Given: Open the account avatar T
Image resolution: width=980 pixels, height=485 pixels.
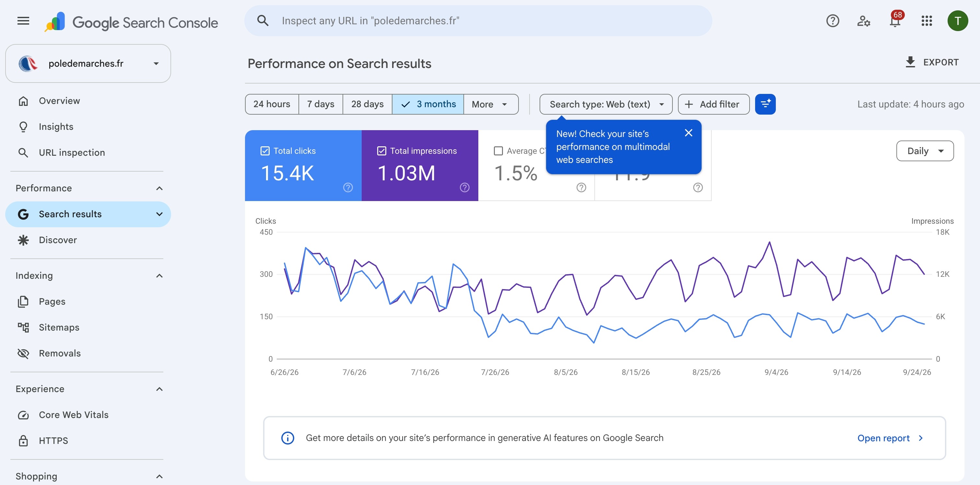Looking at the screenshot, I should click(958, 21).
